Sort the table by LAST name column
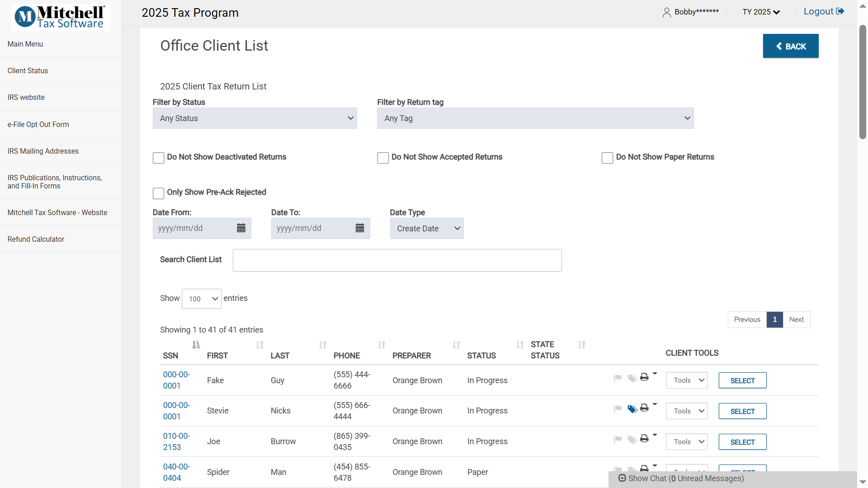The height and width of the screenshot is (488, 868). tap(322, 345)
